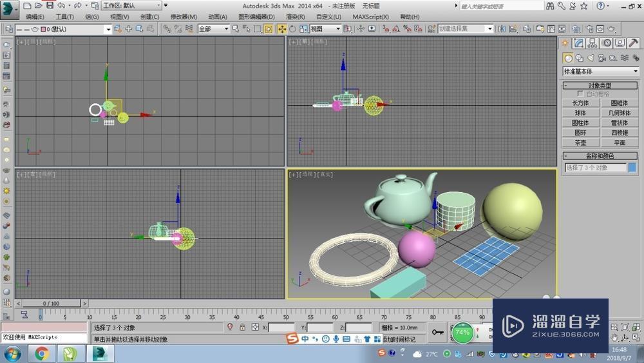Image resolution: width=644 pixels, height=363 pixels.
Task: Undo the last action with the undo arrow
Action: coord(61,5)
